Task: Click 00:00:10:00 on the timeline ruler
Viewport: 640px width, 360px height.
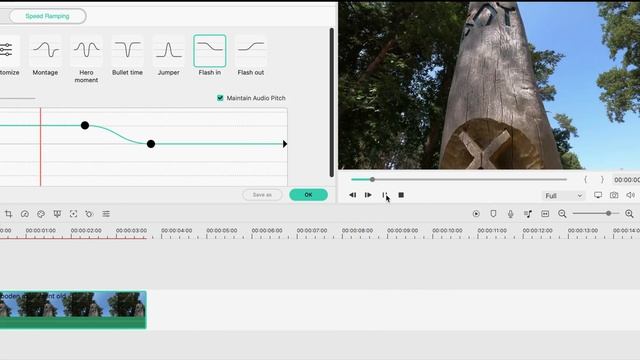Action: click(448, 231)
